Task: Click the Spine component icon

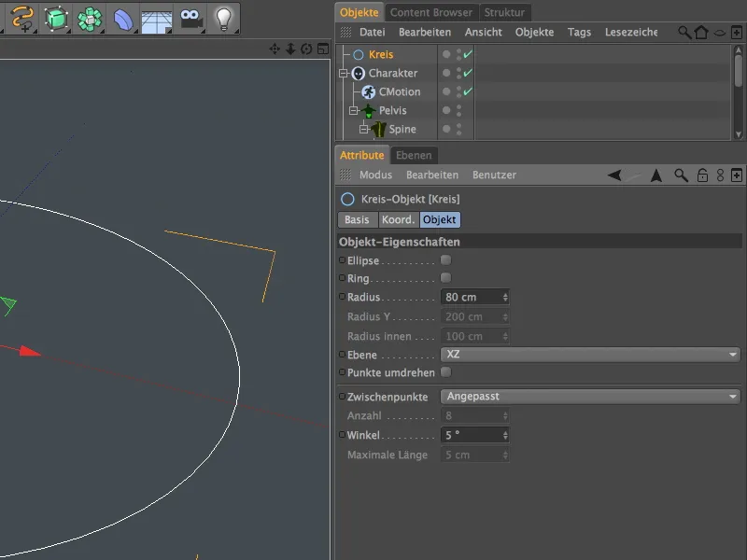Action: (379, 129)
